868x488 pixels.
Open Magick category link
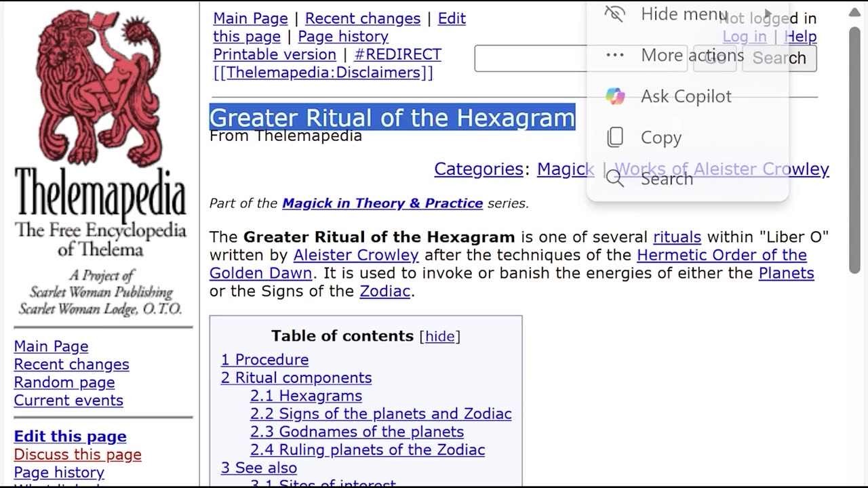tap(566, 169)
